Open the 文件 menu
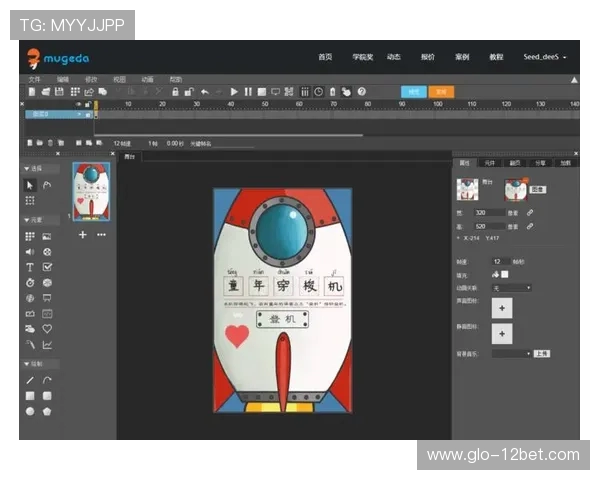Viewport: 600px width, 480px height. (35, 78)
